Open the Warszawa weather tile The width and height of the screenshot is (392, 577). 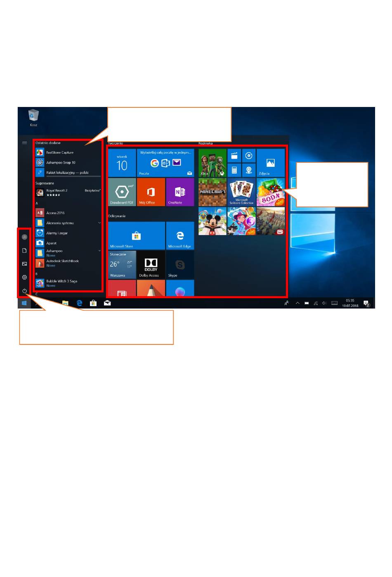pyautogui.click(x=122, y=264)
